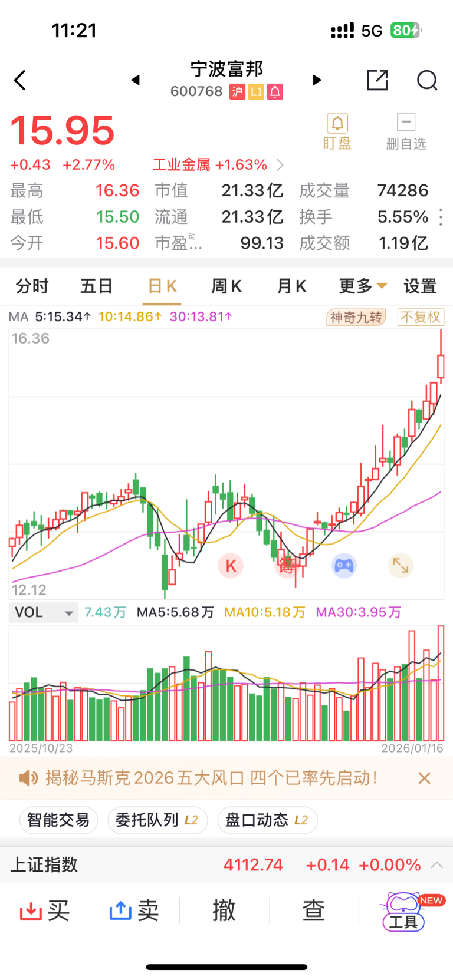Image resolution: width=453 pixels, height=980 pixels.
Task: Tap the cellular signal bars icon
Action: 342,31
